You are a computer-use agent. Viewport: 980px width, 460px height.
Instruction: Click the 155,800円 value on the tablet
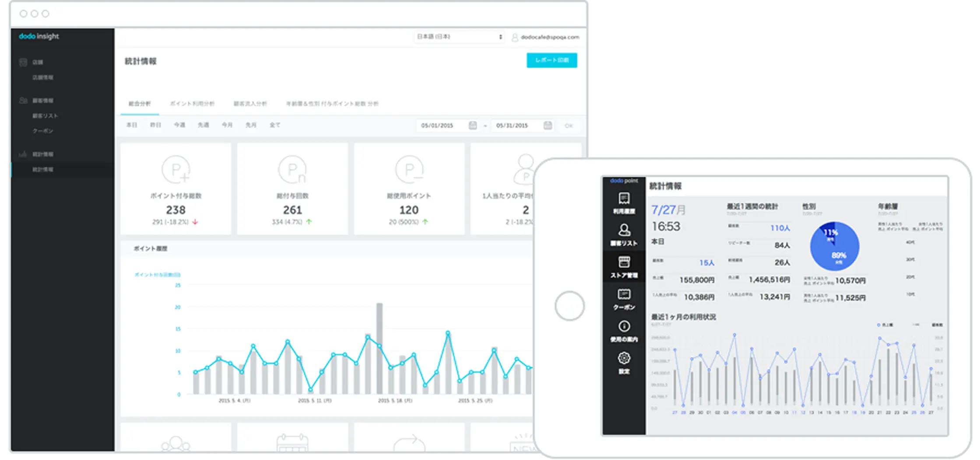tap(697, 280)
